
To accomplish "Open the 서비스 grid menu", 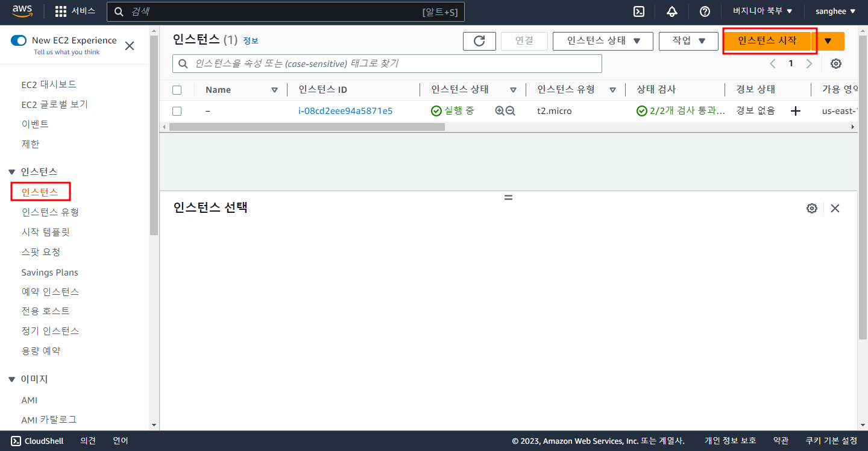I will (75, 11).
